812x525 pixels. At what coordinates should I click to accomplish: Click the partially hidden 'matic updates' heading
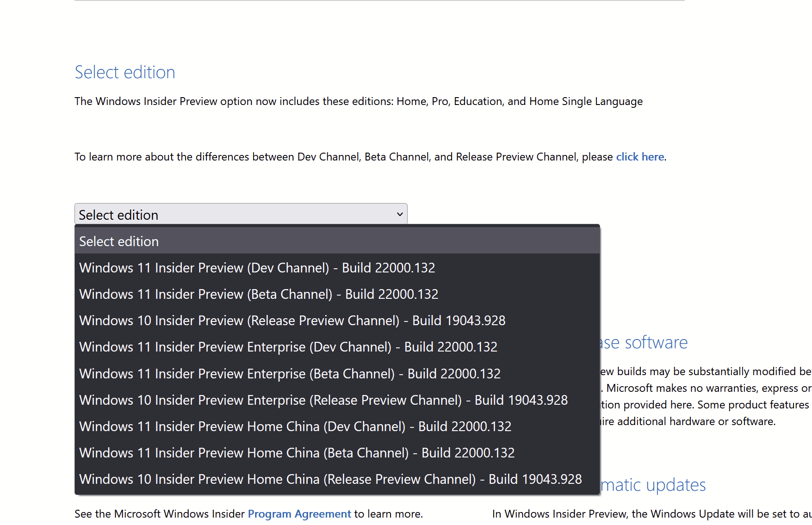[x=653, y=485]
